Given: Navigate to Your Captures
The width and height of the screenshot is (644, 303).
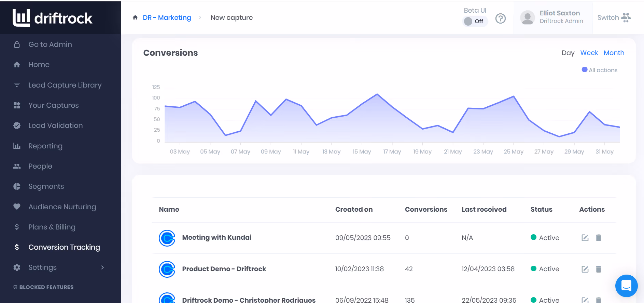Looking at the screenshot, I should (x=54, y=105).
